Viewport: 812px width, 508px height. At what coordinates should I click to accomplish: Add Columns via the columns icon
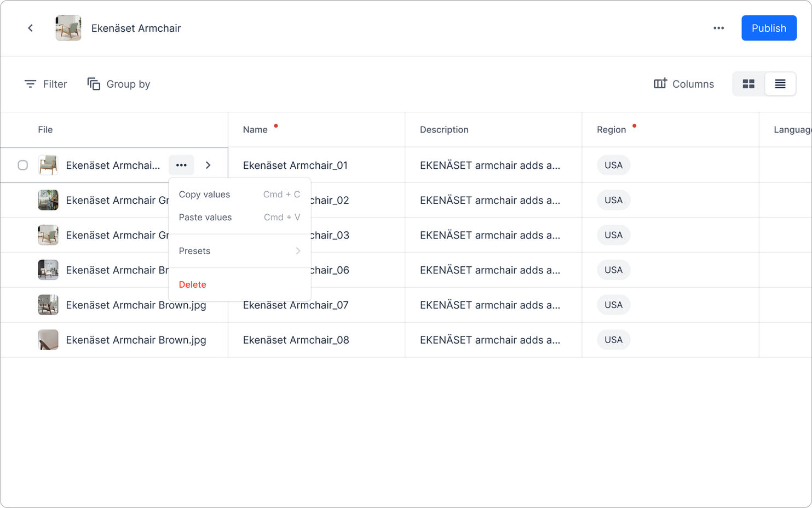[684, 84]
